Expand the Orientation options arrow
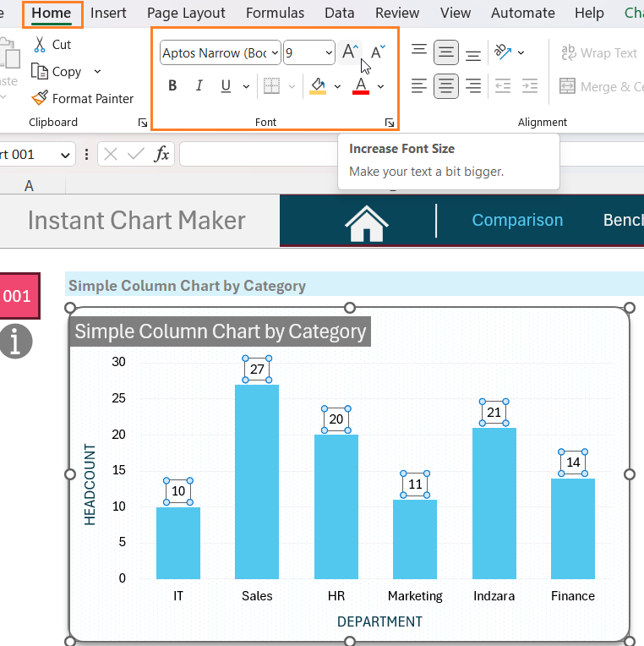Image resolution: width=644 pixels, height=646 pixels. (x=521, y=52)
